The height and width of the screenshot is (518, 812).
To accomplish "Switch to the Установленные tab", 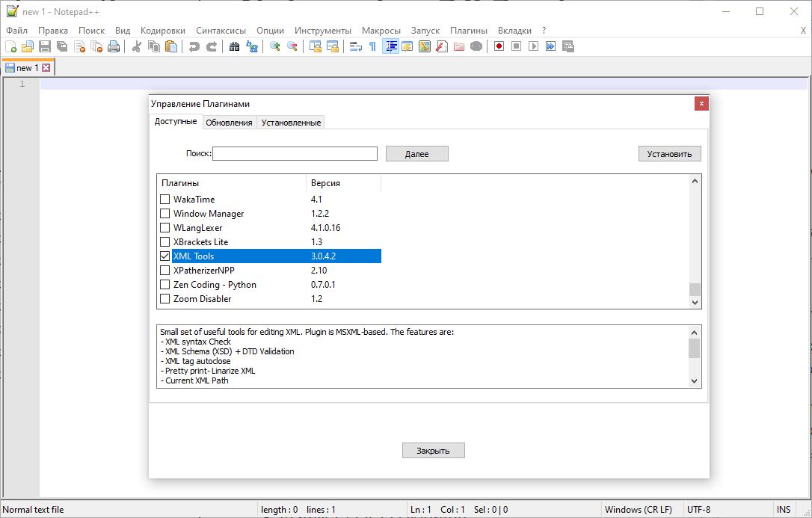I will [291, 123].
